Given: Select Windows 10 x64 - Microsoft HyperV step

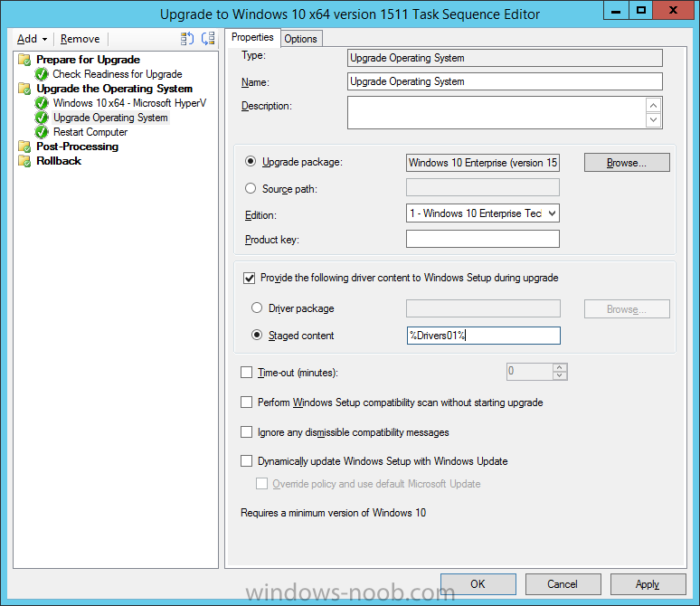Looking at the screenshot, I should point(129,103).
